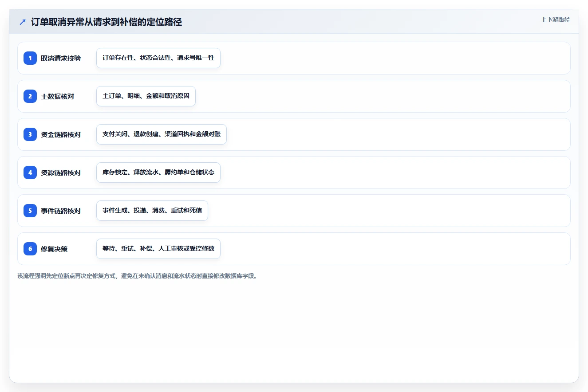Screen dimensions: 588x392
Task: Open the 库存锁定、释放流水、履约单和仓储状态 box
Action: click(x=158, y=172)
